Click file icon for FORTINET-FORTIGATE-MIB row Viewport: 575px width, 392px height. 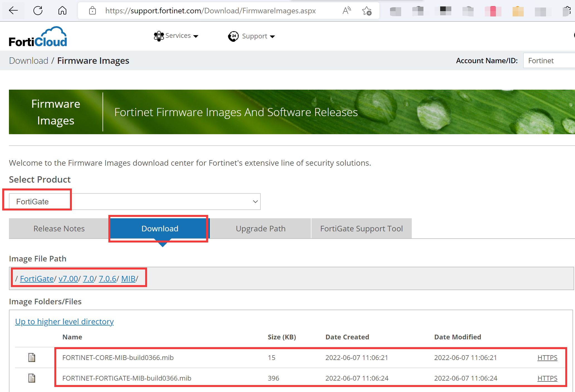[x=32, y=378]
